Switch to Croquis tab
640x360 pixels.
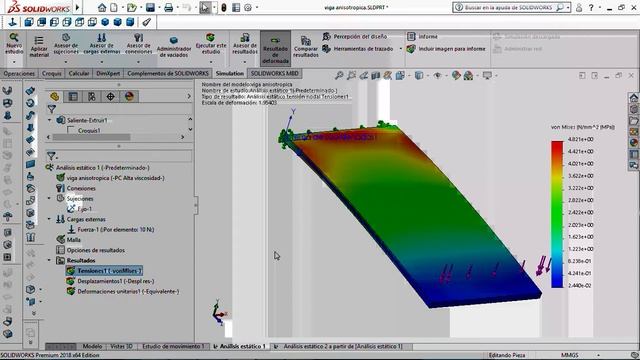click(x=51, y=73)
